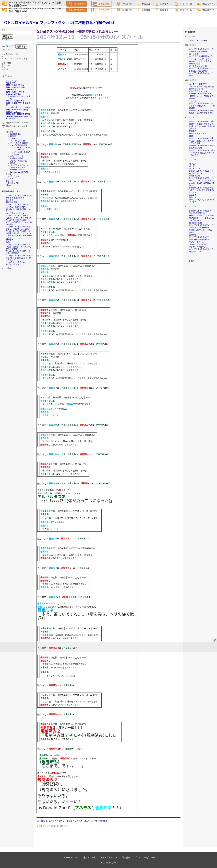Click the orange wiki募集中! banner button
217x868 pixels.
(x=77, y=4)
